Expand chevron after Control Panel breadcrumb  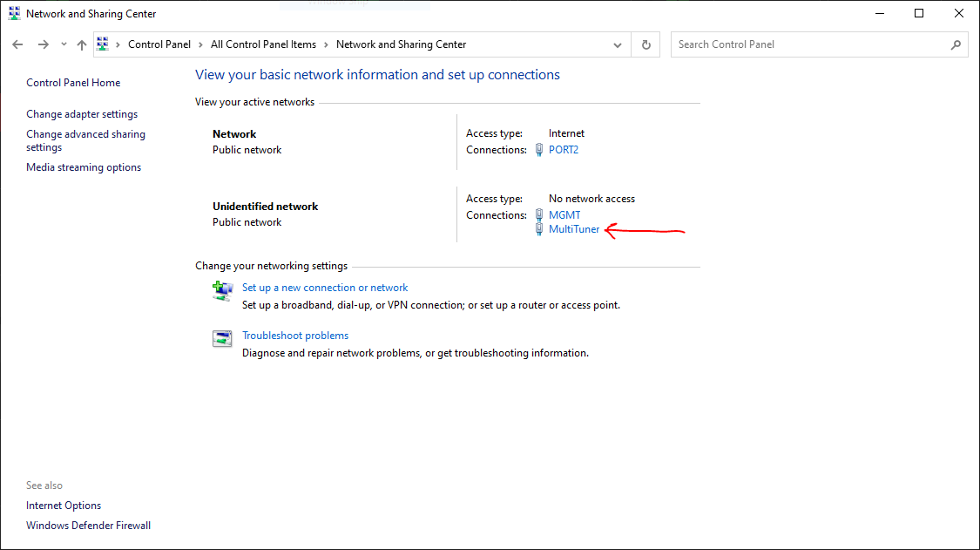coord(200,44)
